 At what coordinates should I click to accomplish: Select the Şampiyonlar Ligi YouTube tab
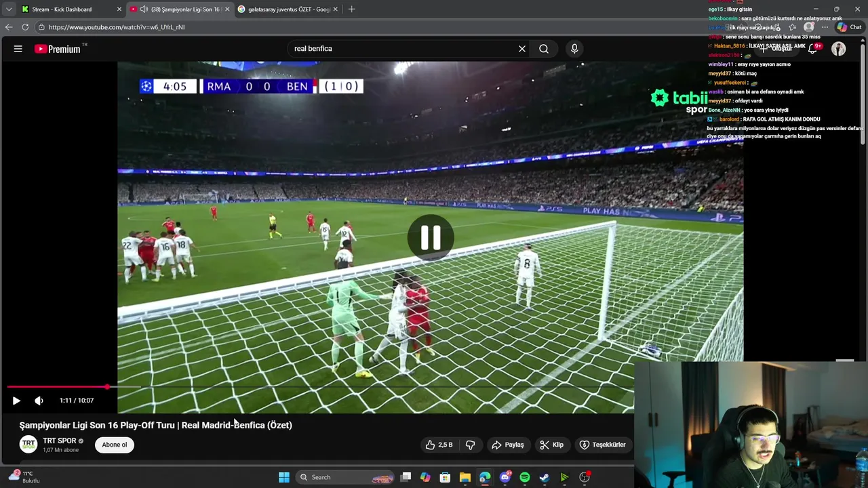(180, 9)
